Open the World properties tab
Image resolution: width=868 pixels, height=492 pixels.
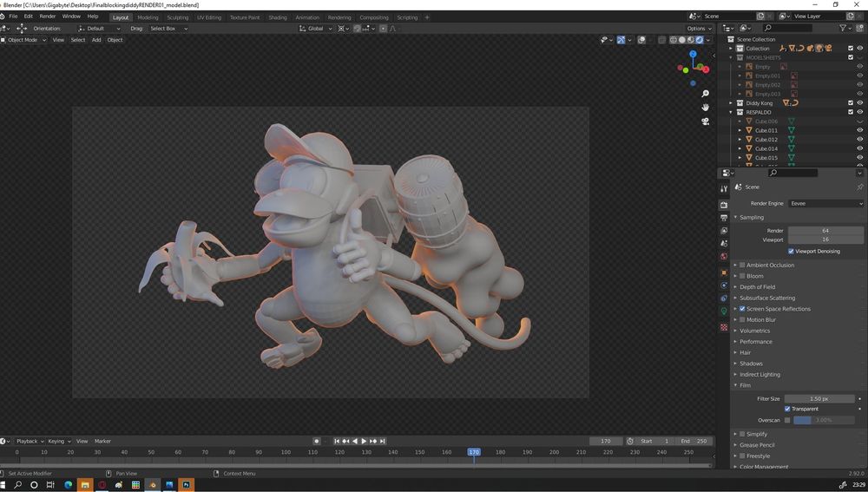pos(724,257)
